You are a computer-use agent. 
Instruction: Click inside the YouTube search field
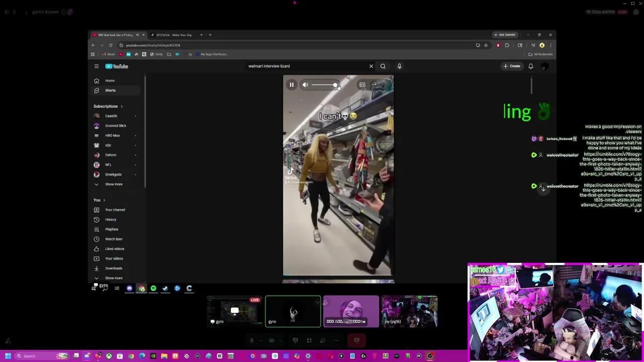[x=307, y=66]
